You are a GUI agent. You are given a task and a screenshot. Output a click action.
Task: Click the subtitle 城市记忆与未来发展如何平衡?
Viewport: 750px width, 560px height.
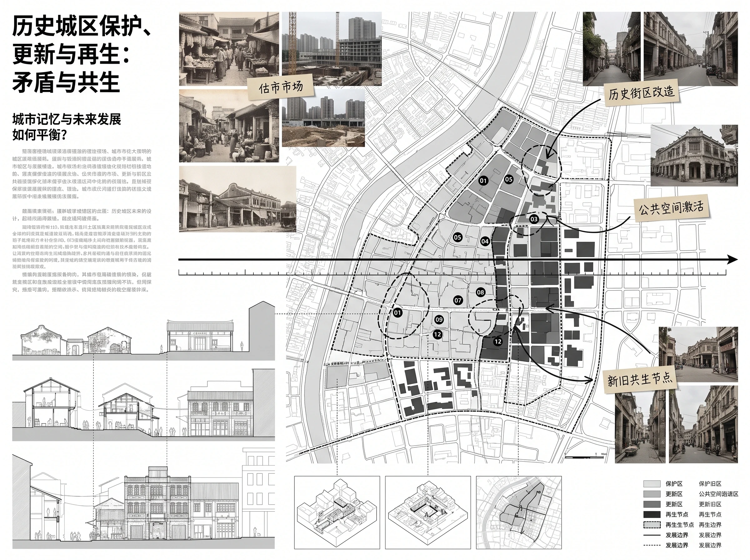pos(67,127)
